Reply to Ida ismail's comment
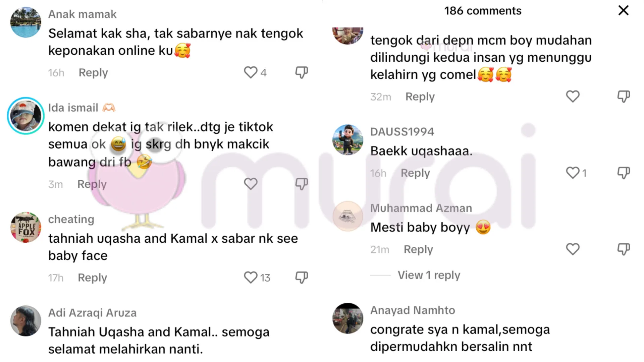 pyautogui.click(x=92, y=184)
